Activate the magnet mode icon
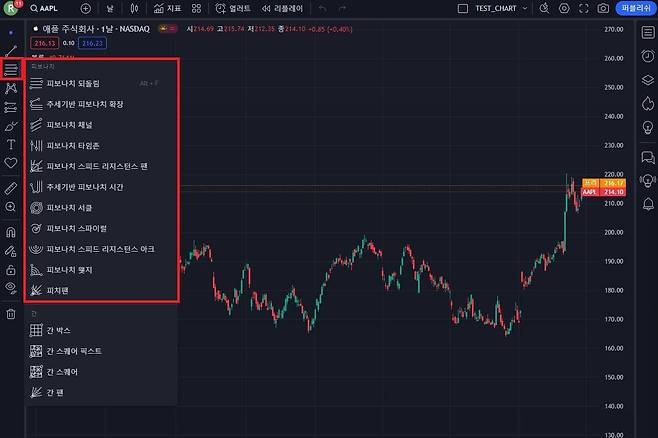658x438 pixels. pos(11,232)
